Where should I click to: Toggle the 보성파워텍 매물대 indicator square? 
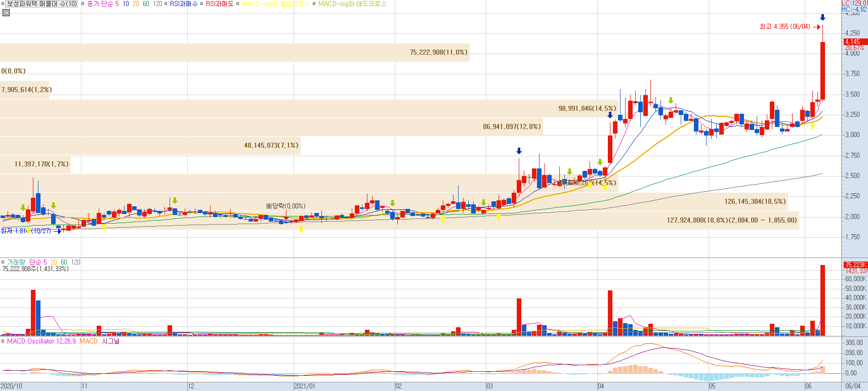click(3, 4)
